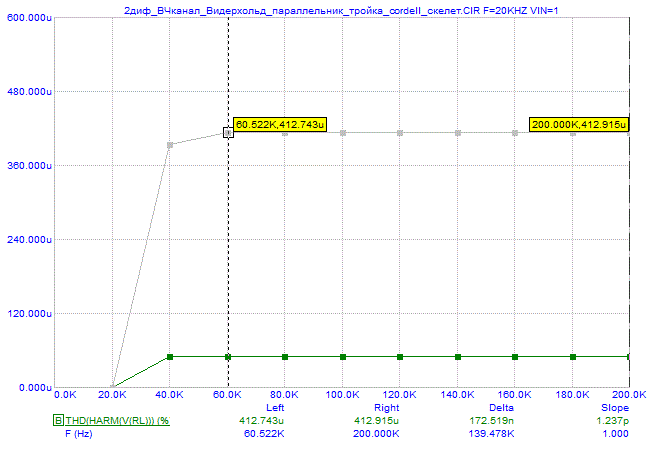
Task: Click the 180.0K x-axis label
Action: tap(572, 395)
